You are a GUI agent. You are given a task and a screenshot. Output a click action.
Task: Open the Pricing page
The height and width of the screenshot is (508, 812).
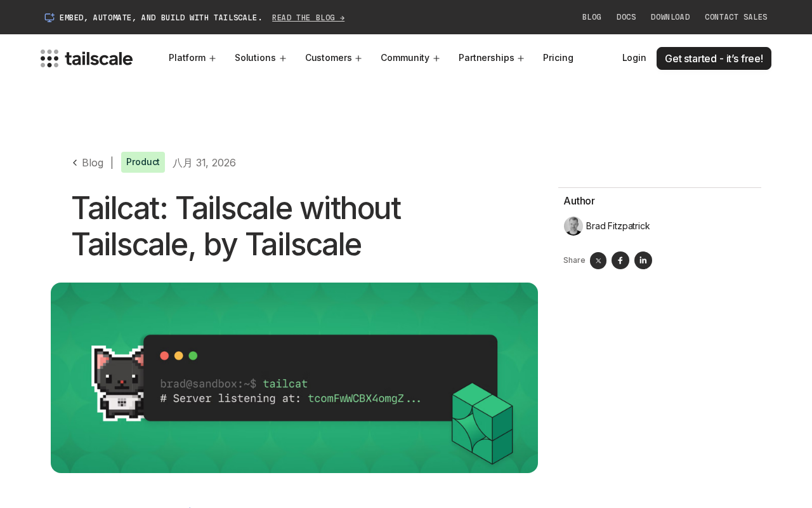click(558, 58)
